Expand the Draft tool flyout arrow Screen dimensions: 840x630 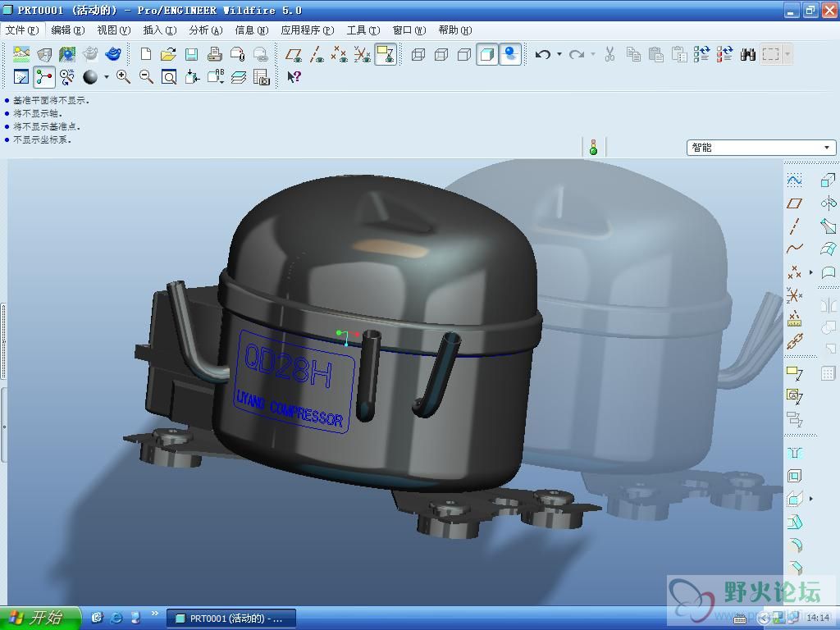click(811, 499)
